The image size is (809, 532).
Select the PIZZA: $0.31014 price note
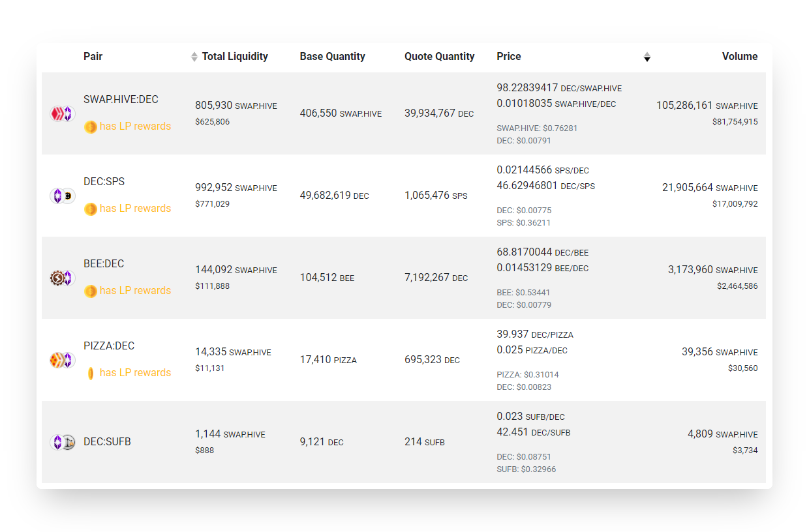tap(528, 375)
